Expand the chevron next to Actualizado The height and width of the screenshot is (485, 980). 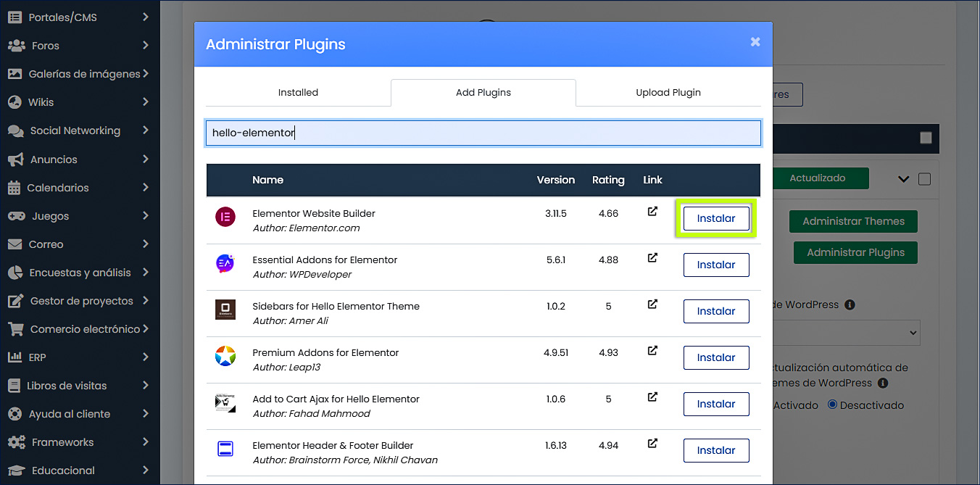[x=903, y=178]
